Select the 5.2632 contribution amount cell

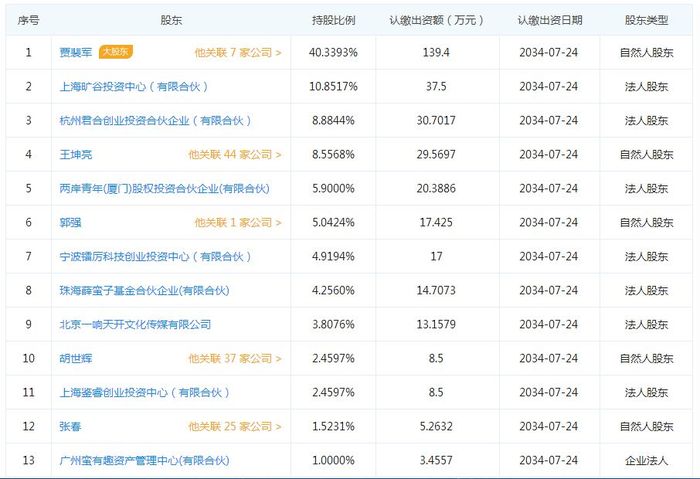coord(436,426)
